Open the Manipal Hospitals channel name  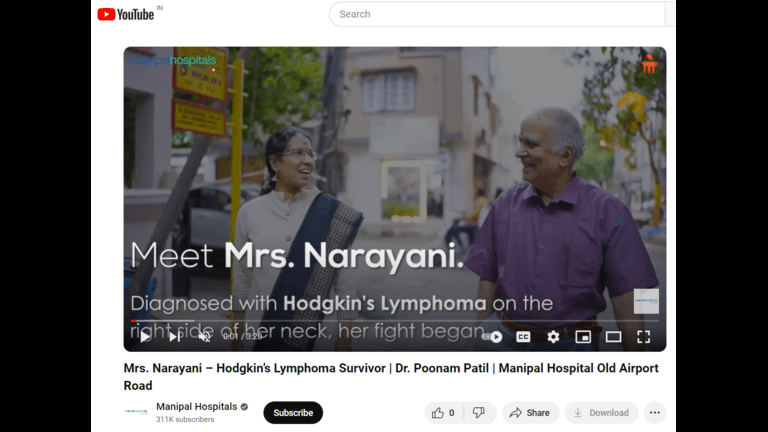pos(196,407)
